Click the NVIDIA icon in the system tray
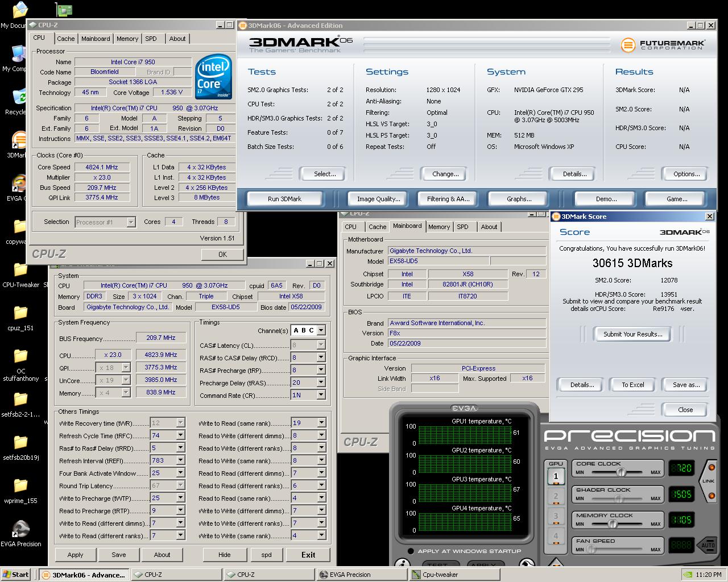The width and height of the screenshot is (728, 582). [687, 575]
